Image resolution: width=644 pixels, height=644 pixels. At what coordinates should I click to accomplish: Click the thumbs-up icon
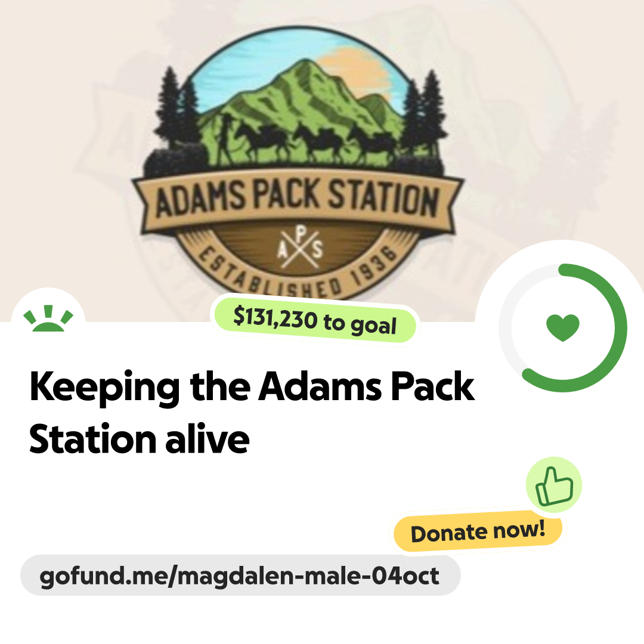(554, 485)
